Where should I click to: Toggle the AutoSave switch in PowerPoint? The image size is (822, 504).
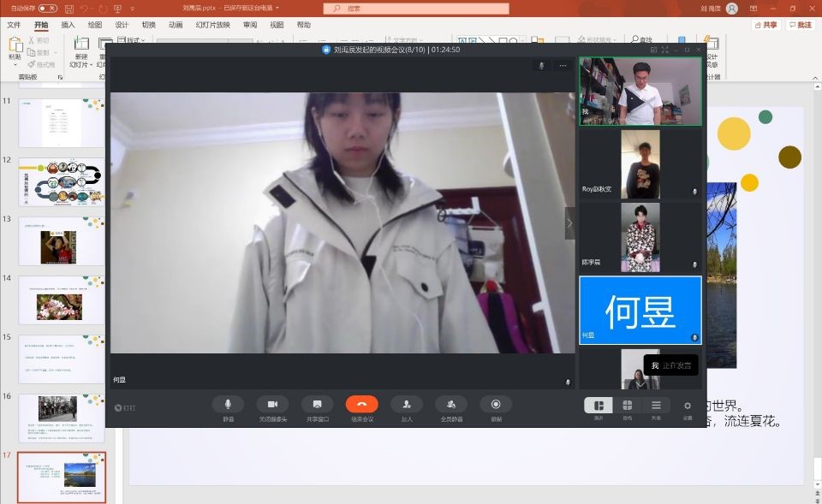(x=48, y=8)
